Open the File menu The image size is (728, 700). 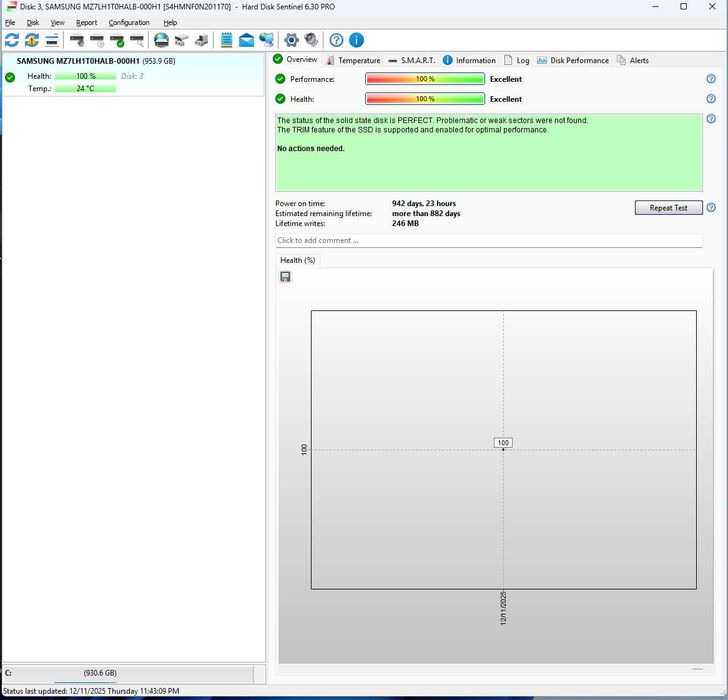(x=10, y=22)
